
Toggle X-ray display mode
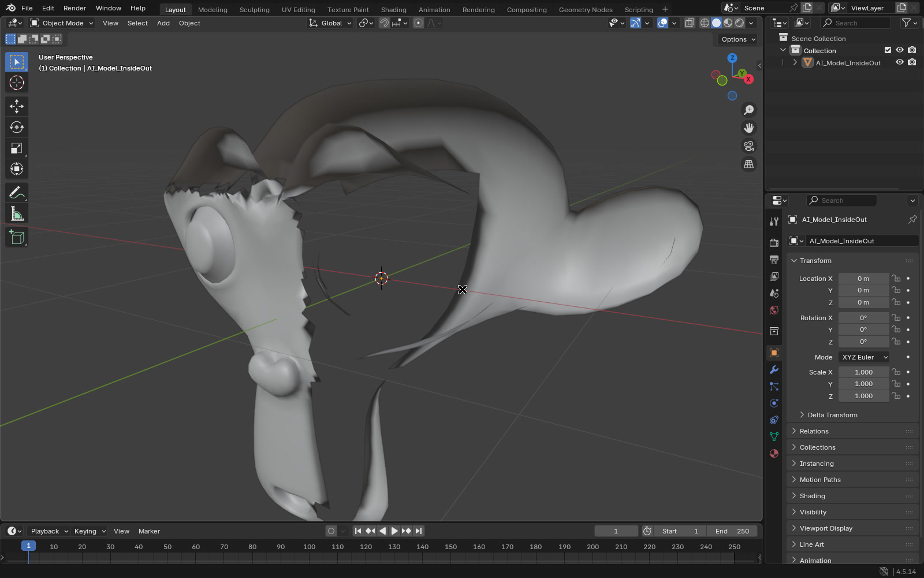pyautogui.click(x=690, y=23)
